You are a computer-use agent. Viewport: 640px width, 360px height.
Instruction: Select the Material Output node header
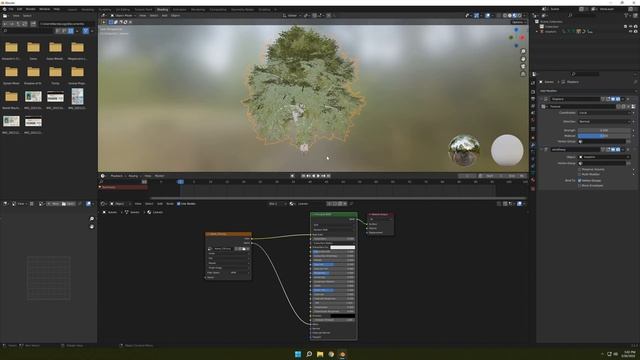[380, 214]
